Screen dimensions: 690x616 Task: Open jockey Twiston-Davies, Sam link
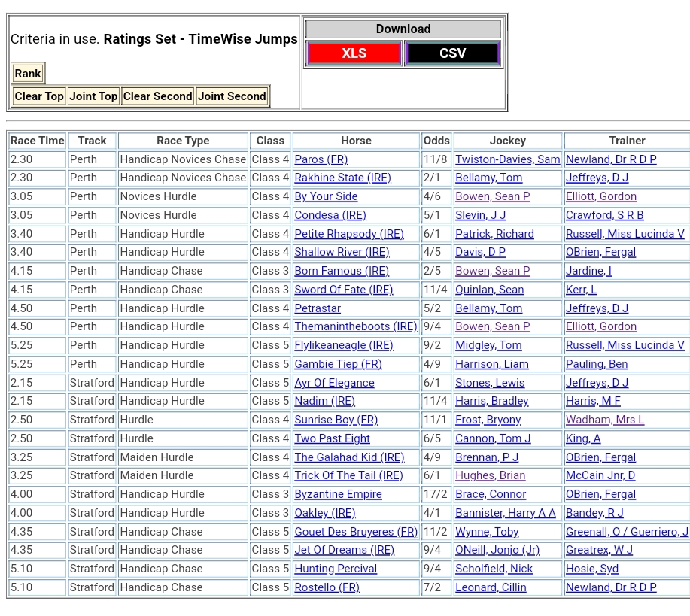tap(507, 159)
